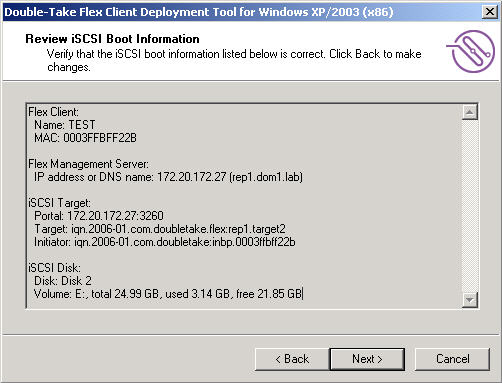Click the MAC address line 0003FFBFF22B
The height and width of the screenshot is (383, 502).
[x=85, y=138]
